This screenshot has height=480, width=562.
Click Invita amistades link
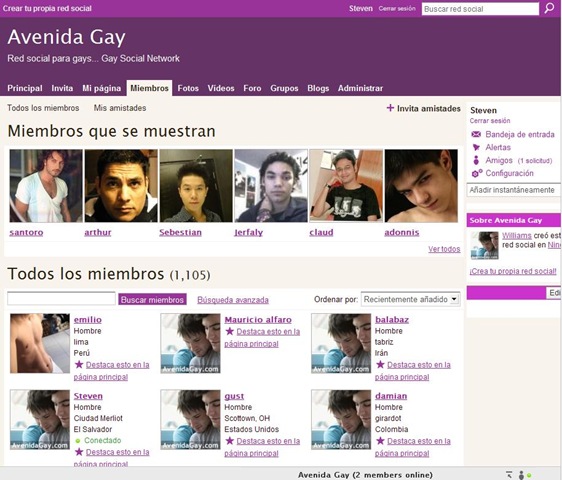429,108
